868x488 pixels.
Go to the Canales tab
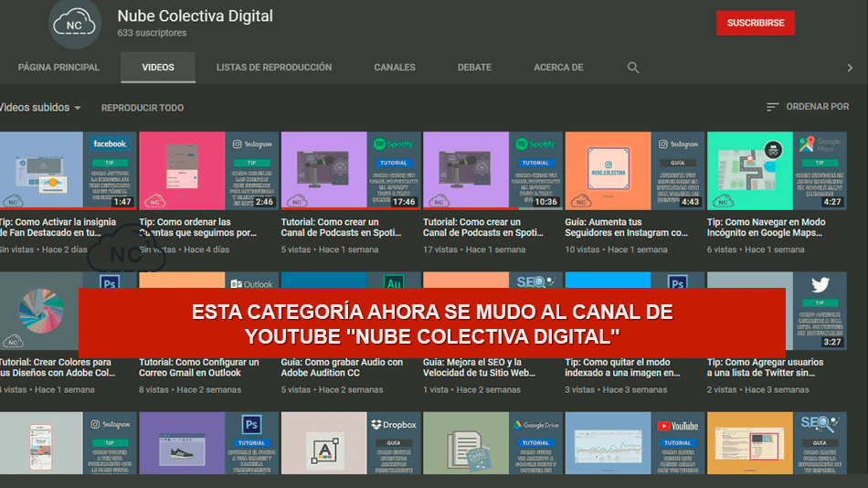click(394, 67)
